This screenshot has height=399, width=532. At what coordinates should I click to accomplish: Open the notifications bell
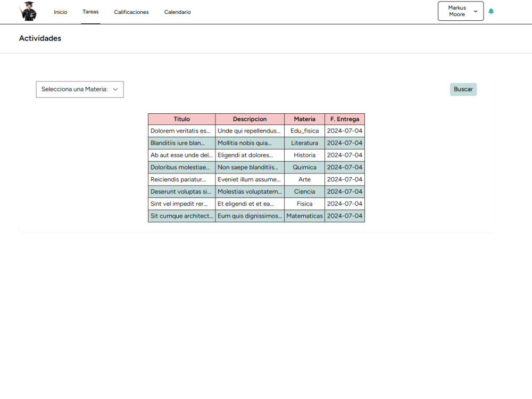coord(491,11)
